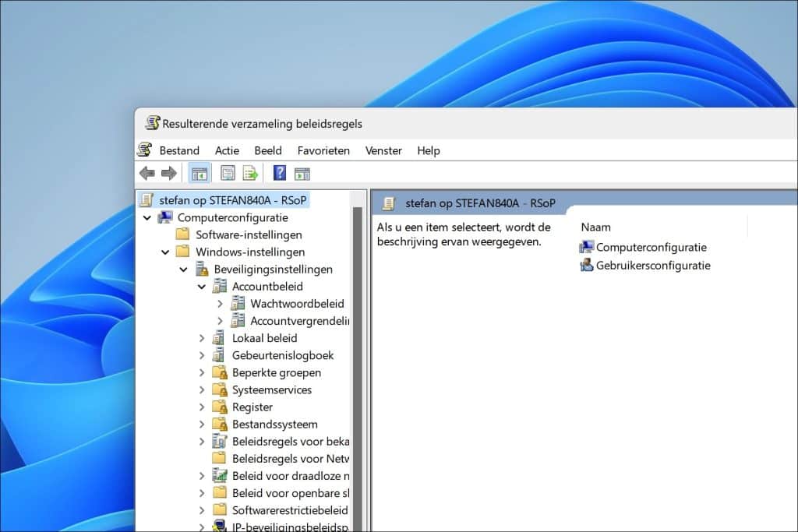Click the Windows-instellingen folder icon

182,252
